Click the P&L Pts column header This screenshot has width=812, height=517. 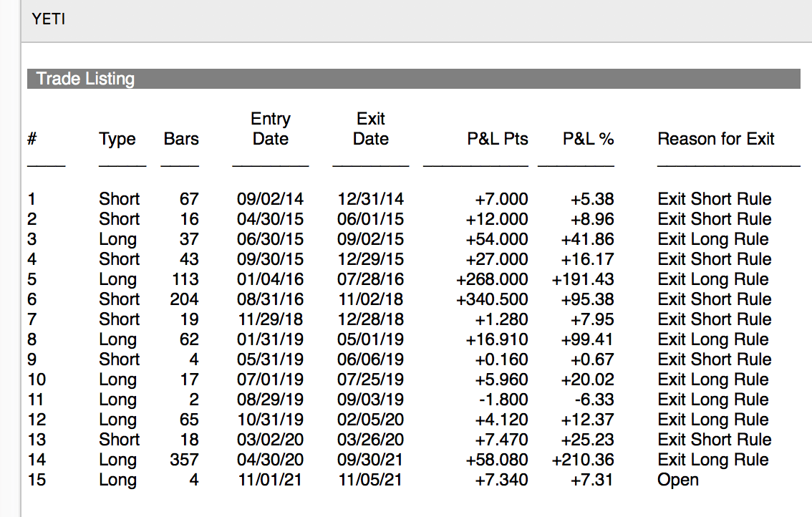point(498,139)
